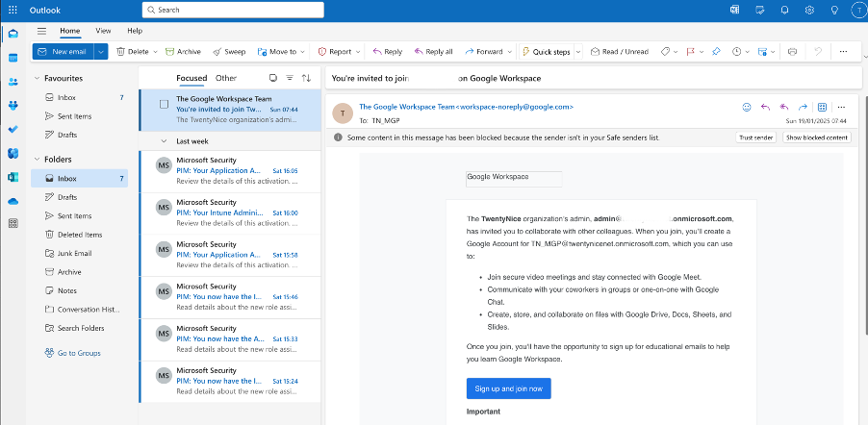Pin the message using the pin icon

[x=716, y=52]
